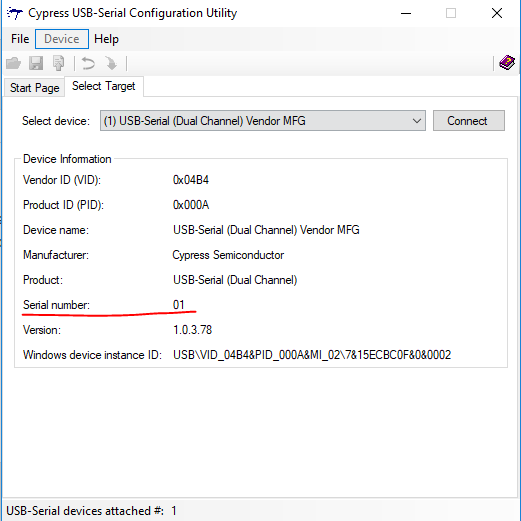Click the Redo arrow toolbar icon
Image resolution: width=521 pixels, height=521 pixels.
click(x=111, y=63)
